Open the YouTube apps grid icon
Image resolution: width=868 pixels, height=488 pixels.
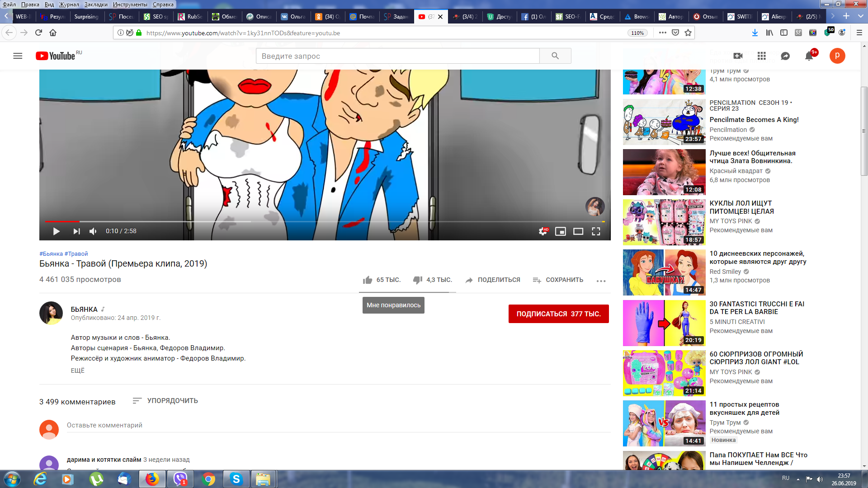tap(762, 56)
